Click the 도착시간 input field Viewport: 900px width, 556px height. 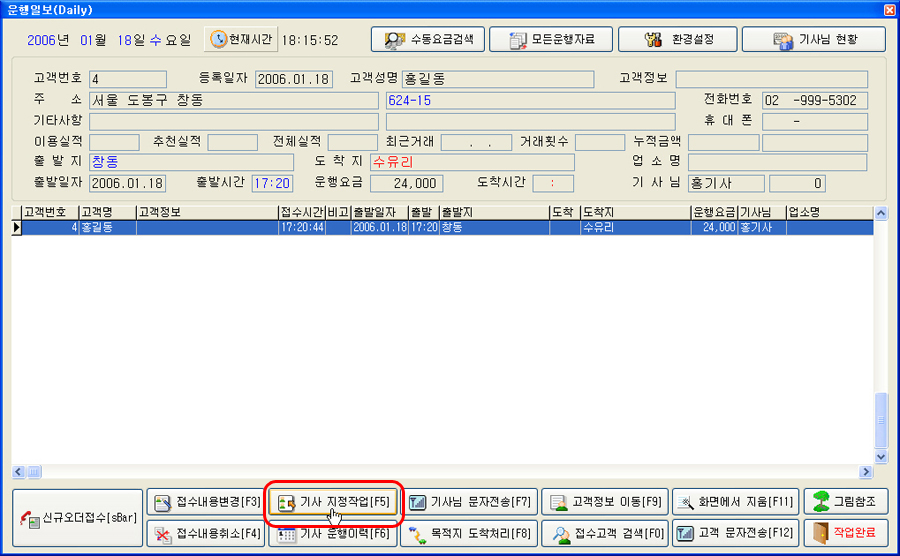click(x=553, y=183)
